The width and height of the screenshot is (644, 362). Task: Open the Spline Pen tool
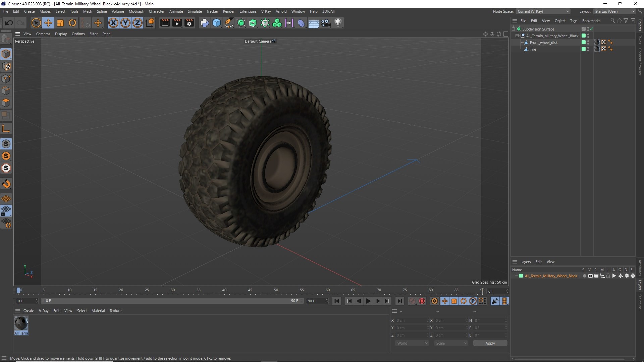click(229, 23)
